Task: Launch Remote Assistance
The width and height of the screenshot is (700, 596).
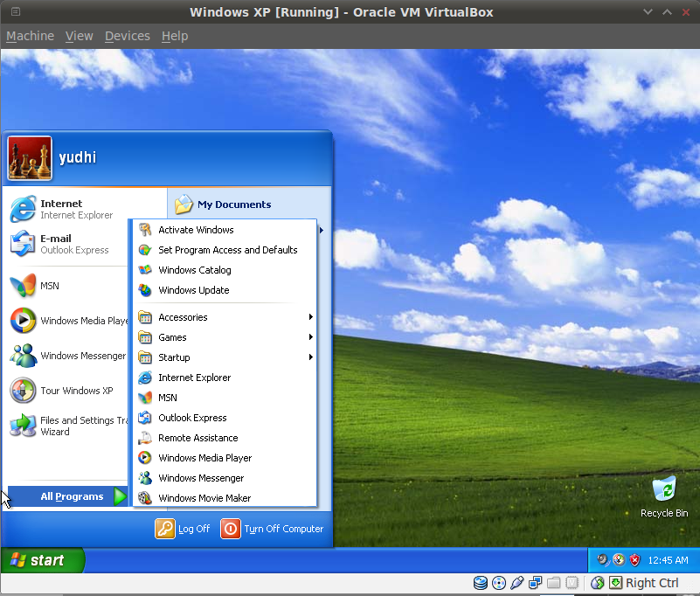Action: click(225, 438)
